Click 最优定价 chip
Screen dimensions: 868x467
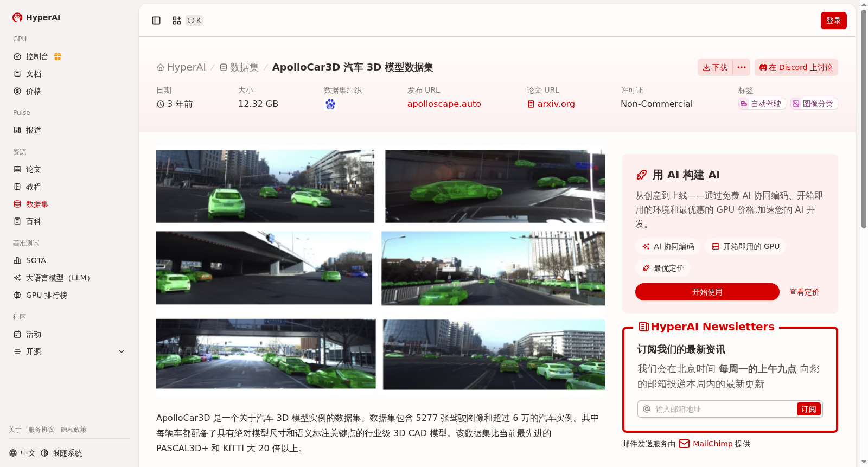pyautogui.click(x=662, y=268)
